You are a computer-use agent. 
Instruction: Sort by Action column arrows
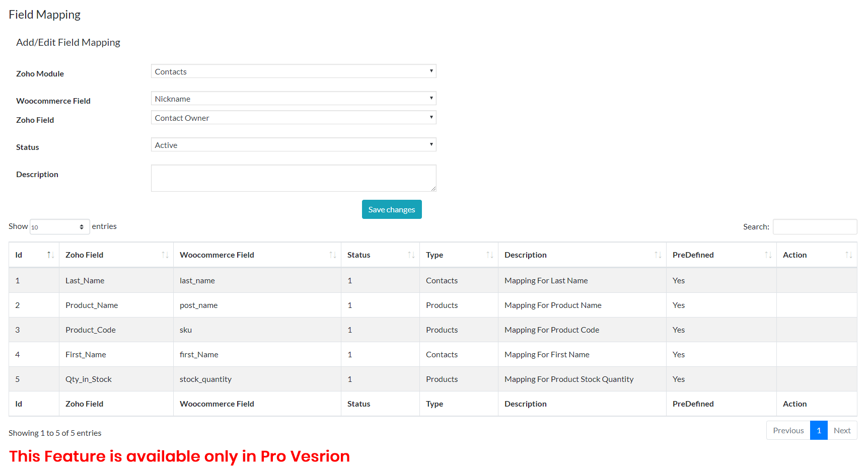point(848,255)
